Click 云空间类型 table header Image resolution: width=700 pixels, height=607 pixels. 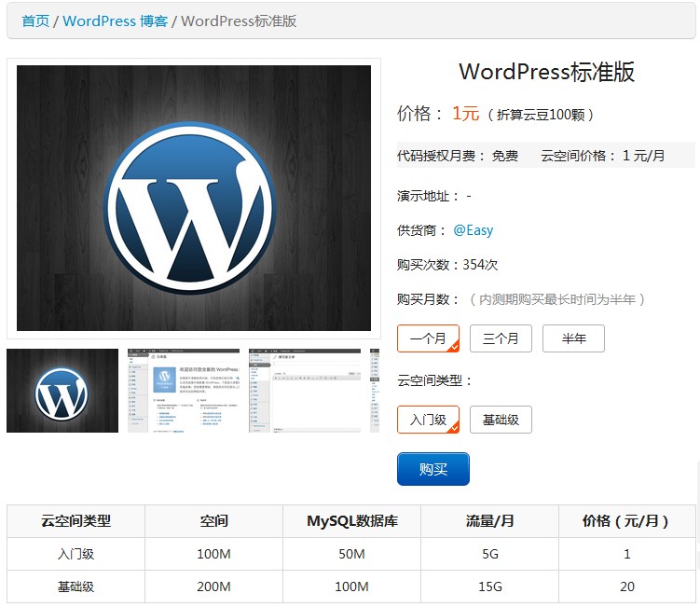(75, 521)
